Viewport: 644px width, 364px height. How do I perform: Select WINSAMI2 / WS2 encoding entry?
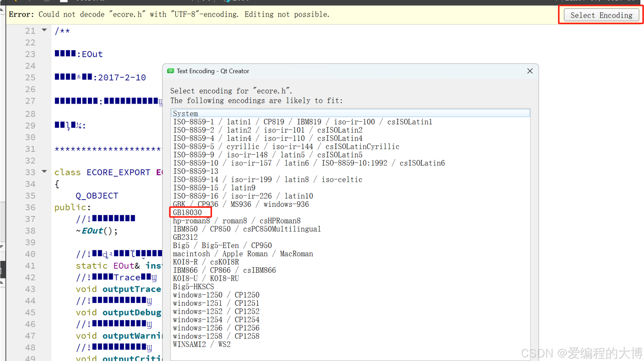(x=202, y=344)
